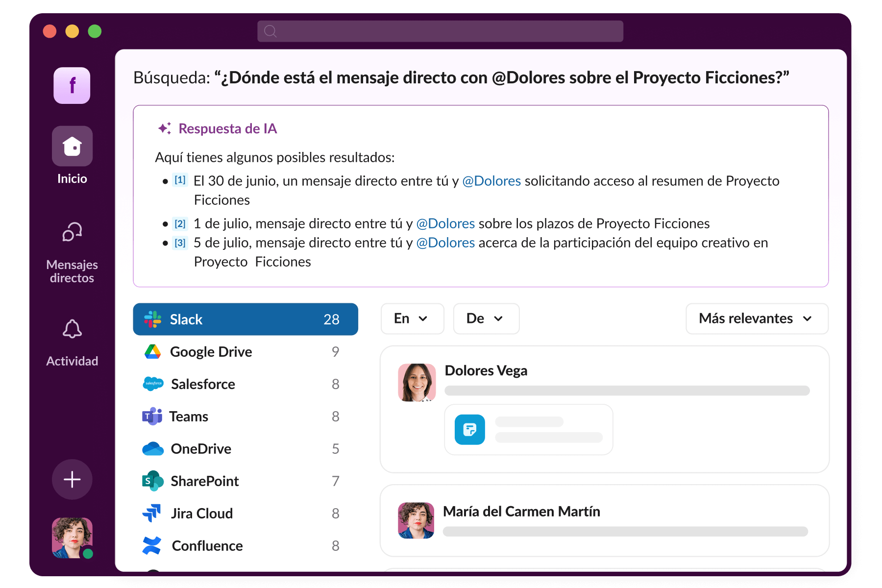Focus the top search field
882x588 pixels.
pos(440,31)
